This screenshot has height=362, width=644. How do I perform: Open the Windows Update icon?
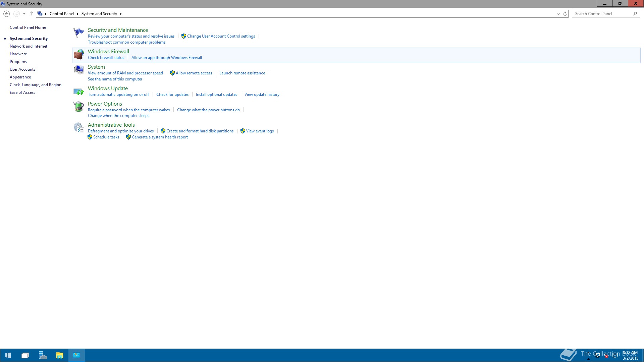[x=79, y=91]
